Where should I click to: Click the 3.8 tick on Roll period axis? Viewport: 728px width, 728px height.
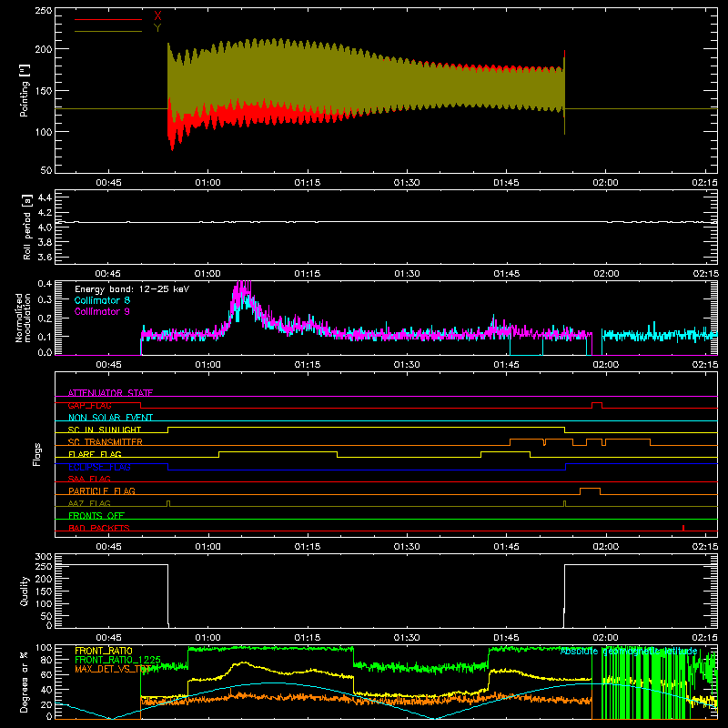45,242
